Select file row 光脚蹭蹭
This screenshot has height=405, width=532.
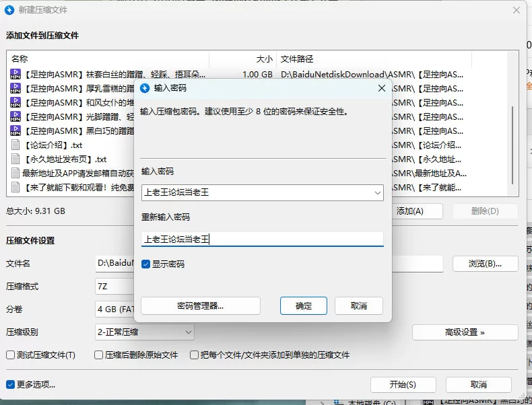pos(79,117)
